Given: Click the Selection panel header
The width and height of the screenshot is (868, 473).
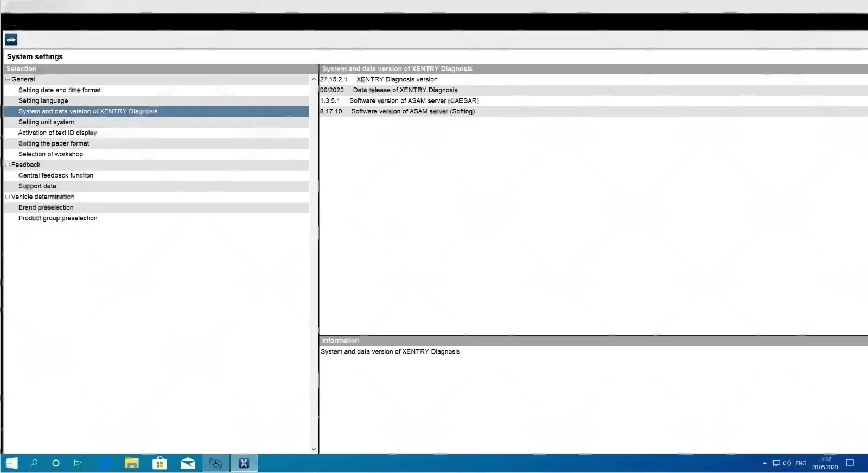Looking at the screenshot, I should (161, 69).
